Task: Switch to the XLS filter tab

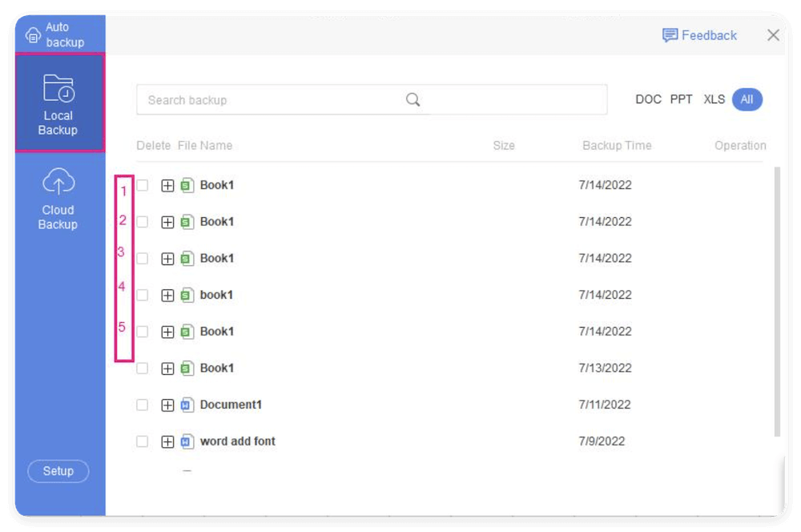Action: [714, 99]
